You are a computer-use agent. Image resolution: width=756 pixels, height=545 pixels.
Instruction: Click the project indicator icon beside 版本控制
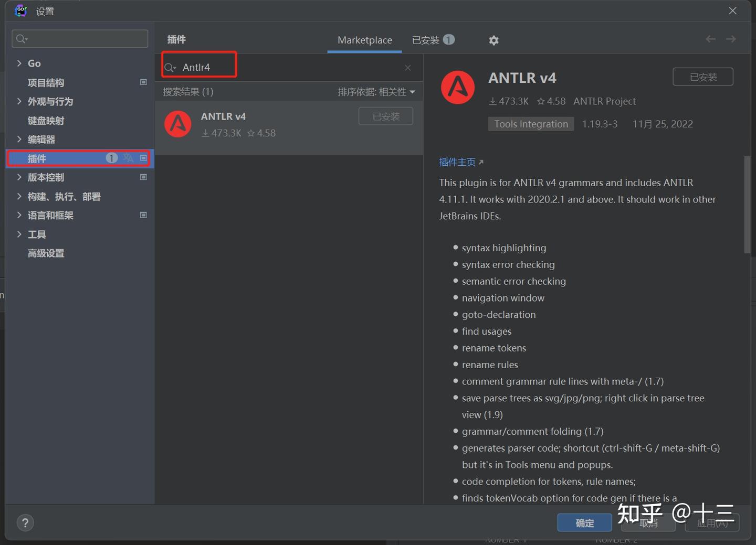pyautogui.click(x=143, y=177)
